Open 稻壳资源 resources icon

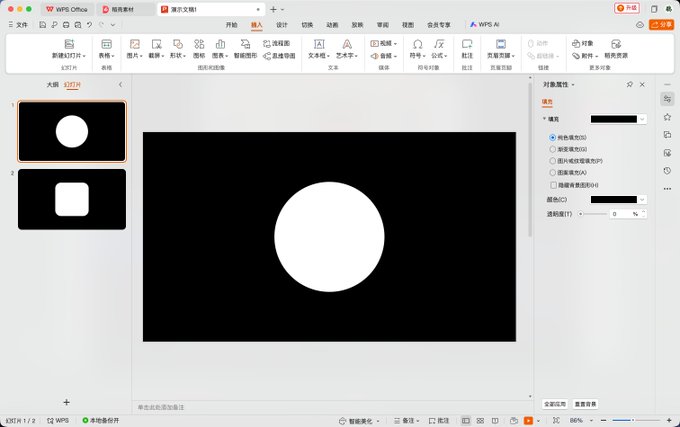616,44
